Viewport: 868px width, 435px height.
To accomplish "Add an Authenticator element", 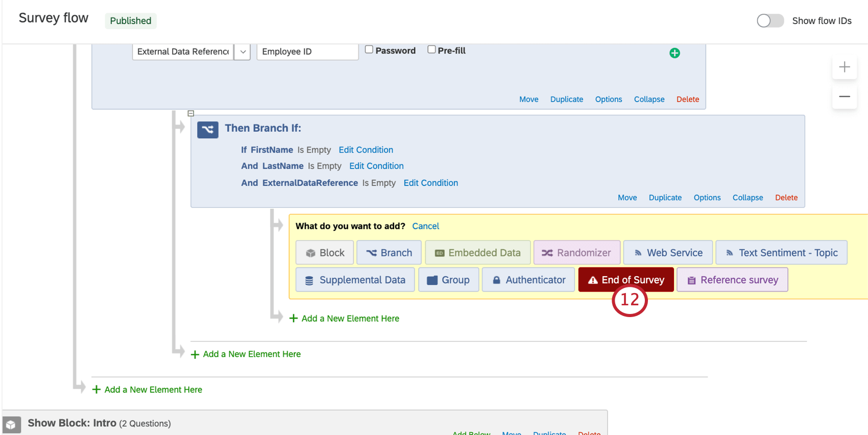I will click(528, 280).
